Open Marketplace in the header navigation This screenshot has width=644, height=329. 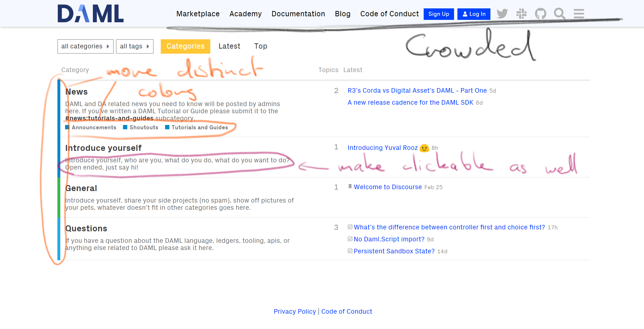point(198,14)
